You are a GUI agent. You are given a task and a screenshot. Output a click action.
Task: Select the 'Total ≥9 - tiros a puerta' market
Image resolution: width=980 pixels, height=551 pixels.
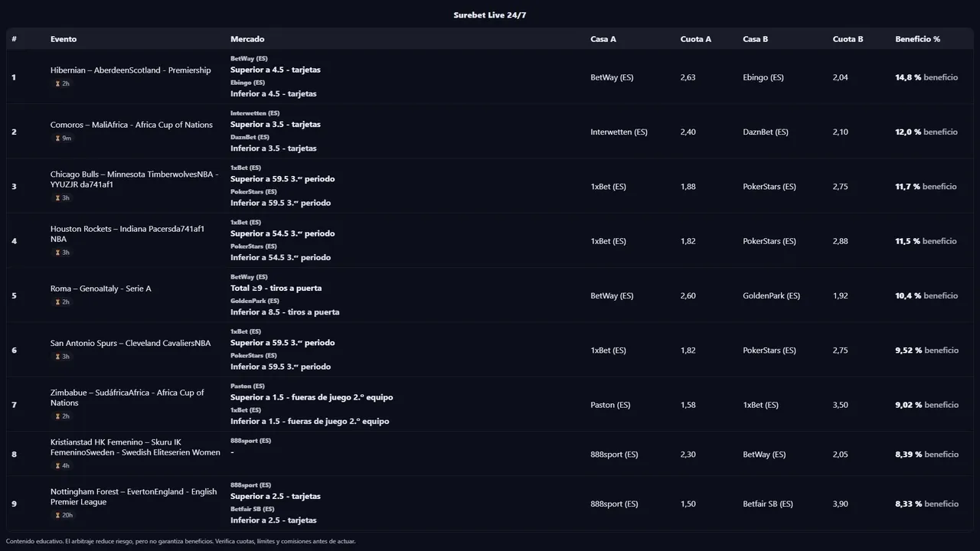[276, 288]
